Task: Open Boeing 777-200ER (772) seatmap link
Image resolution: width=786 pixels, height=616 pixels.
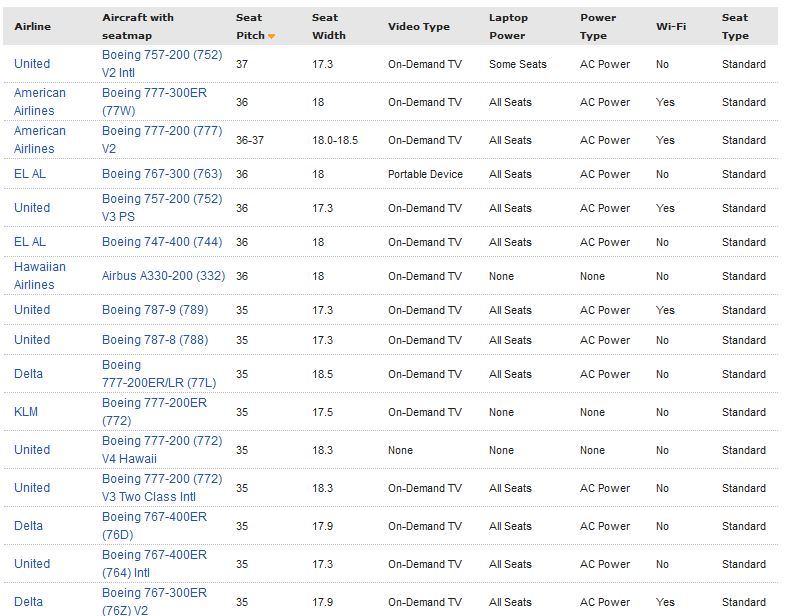Action: [154, 412]
